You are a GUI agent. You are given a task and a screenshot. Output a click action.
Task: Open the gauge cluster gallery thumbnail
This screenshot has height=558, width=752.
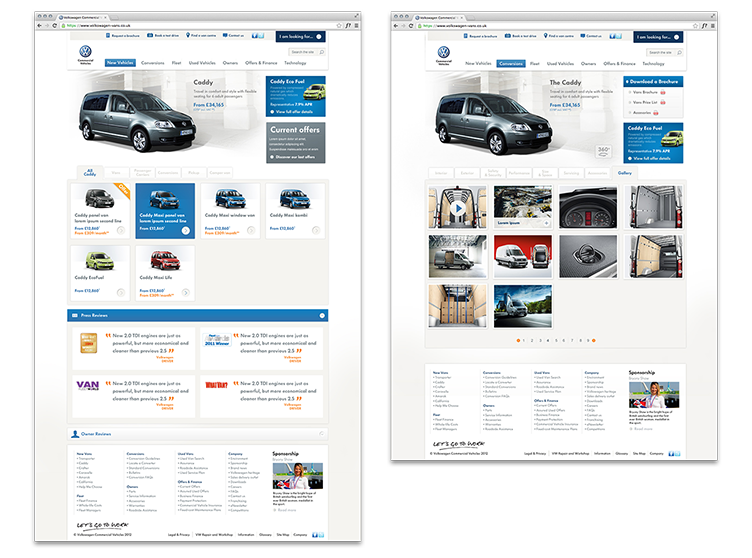pos(588,207)
